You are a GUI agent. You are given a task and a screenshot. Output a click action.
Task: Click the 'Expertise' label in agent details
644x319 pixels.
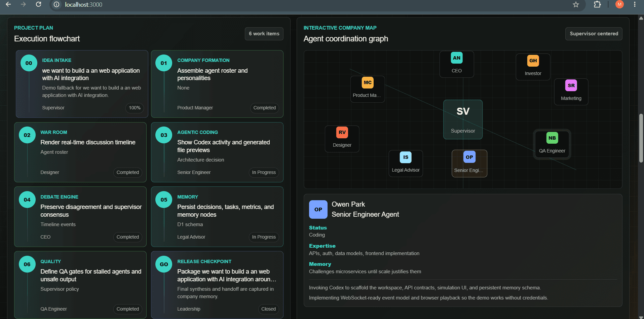point(322,246)
